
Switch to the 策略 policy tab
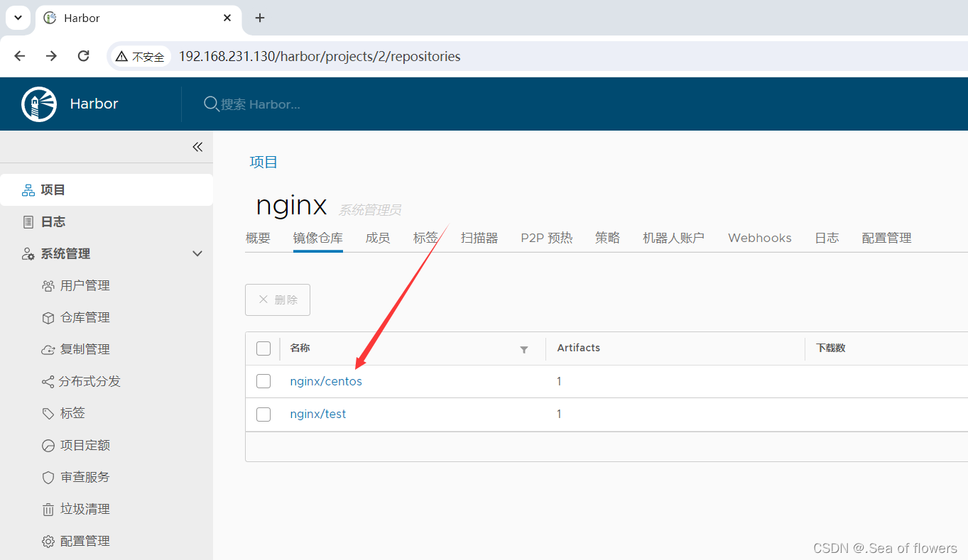(608, 238)
